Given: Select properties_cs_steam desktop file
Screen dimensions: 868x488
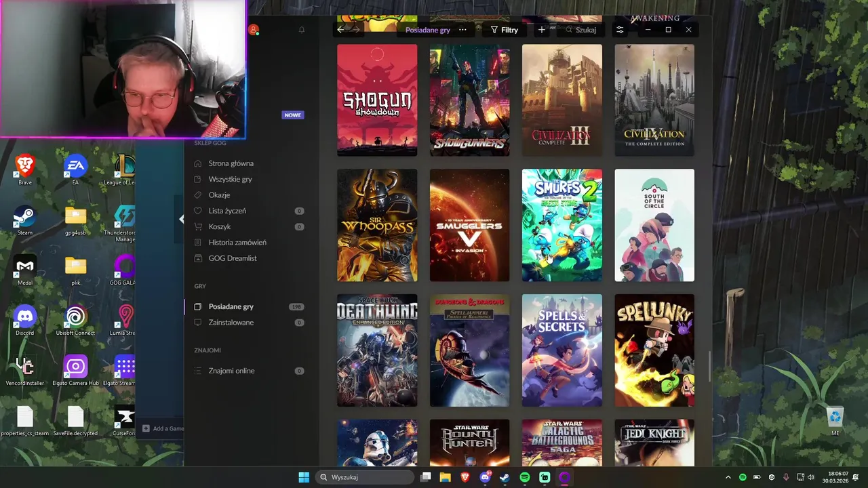Looking at the screenshot, I should tap(25, 421).
